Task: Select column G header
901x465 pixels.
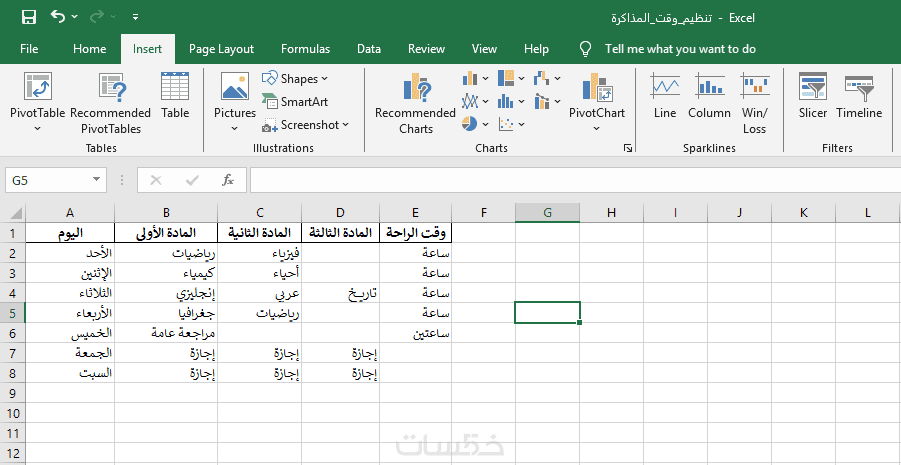Action: 547,212
